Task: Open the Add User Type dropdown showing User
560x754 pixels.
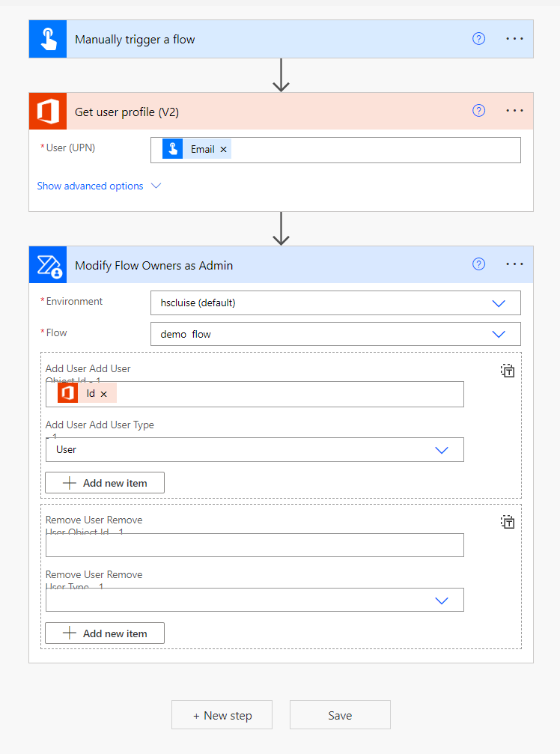Action: (255, 449)
